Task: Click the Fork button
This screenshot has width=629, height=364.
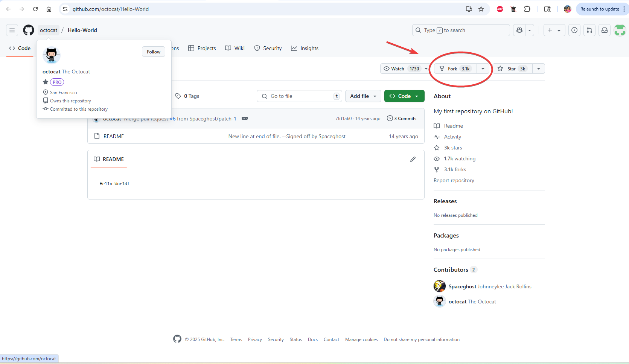Action: click(x=455, y=69)
